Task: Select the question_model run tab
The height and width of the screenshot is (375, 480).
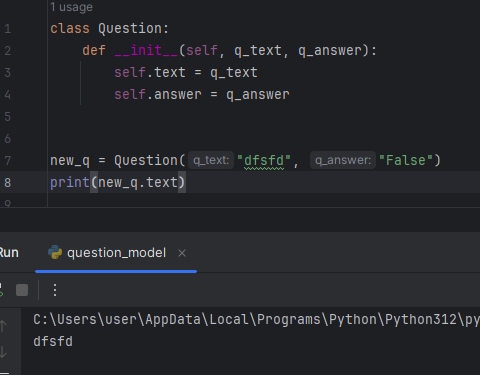Action: pyautogui.click(x=116, y=253)
